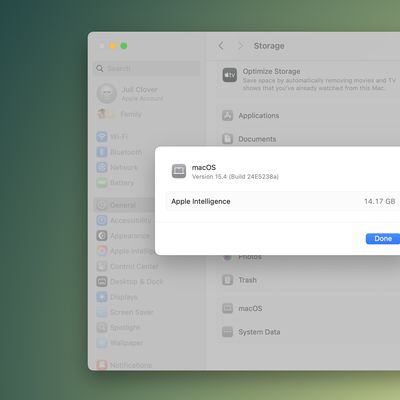The width and height of the screenshot is (400, 400).
Task: Click the macOS icon in the dialog
Action: 179,171
